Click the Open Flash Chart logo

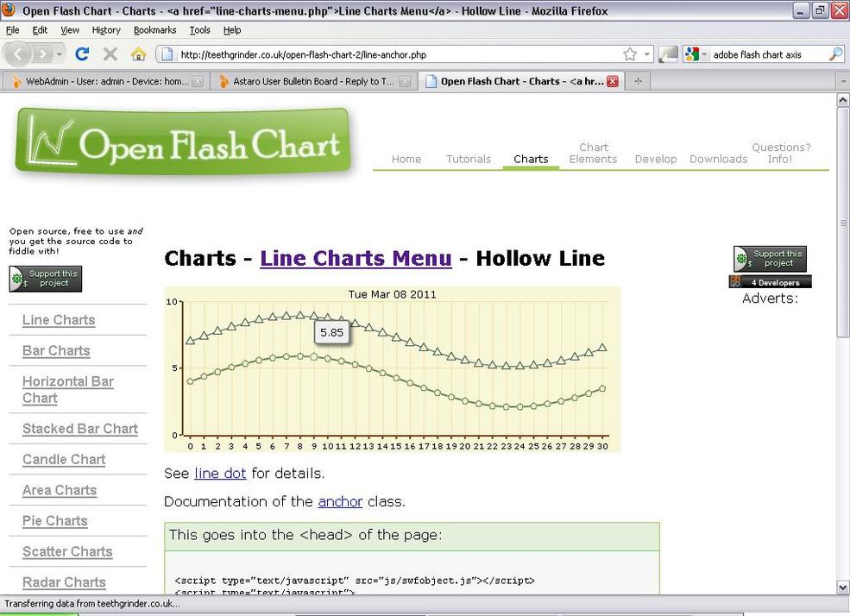pos(183,141)
